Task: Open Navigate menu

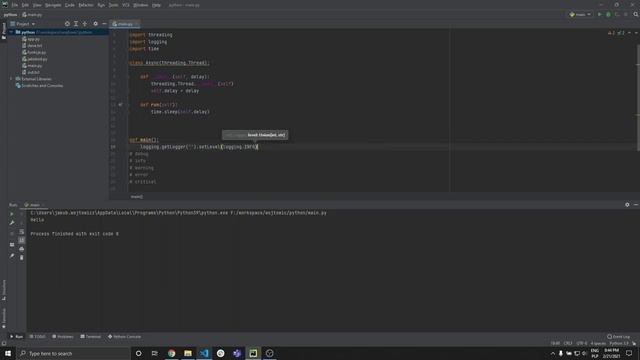Action: (53, 5)
